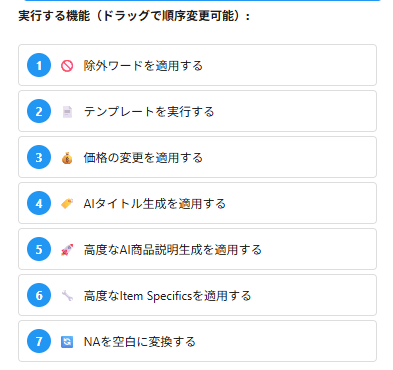The image size is (393, 370).
Task: Select the blue number 5 circle badge
Action: (x=39, y=249)
